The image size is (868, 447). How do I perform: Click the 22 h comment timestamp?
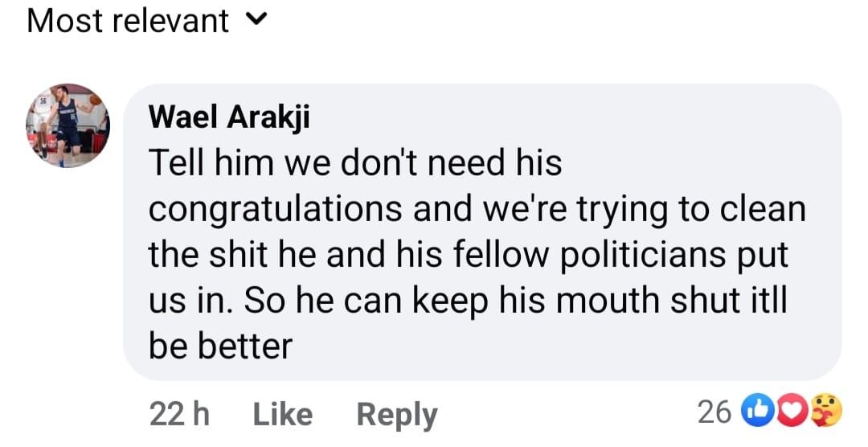(x=179, y=414)
